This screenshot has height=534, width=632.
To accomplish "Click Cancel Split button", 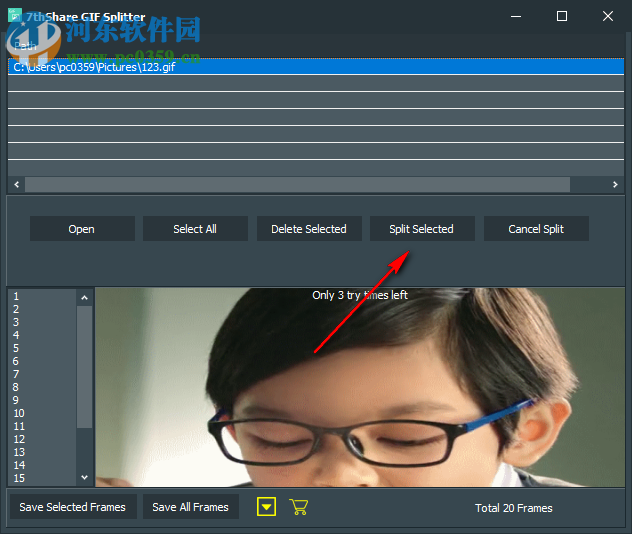I will tap(536, 229).
